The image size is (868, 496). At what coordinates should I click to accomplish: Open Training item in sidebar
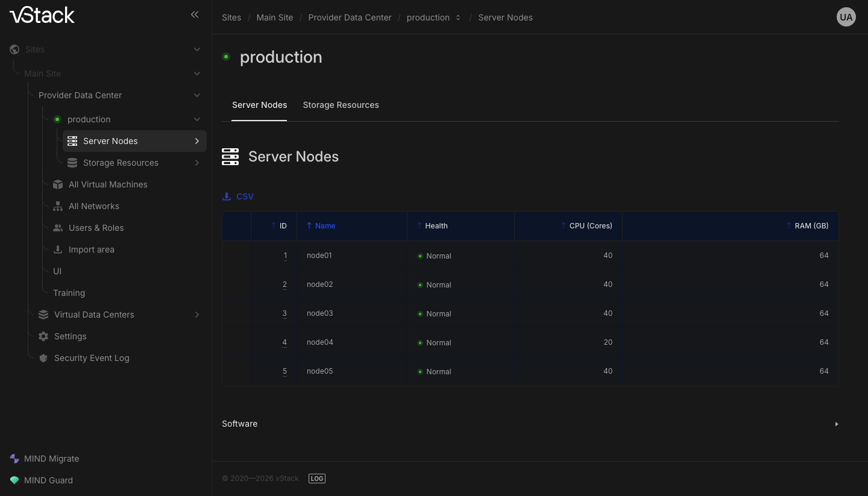69,293
